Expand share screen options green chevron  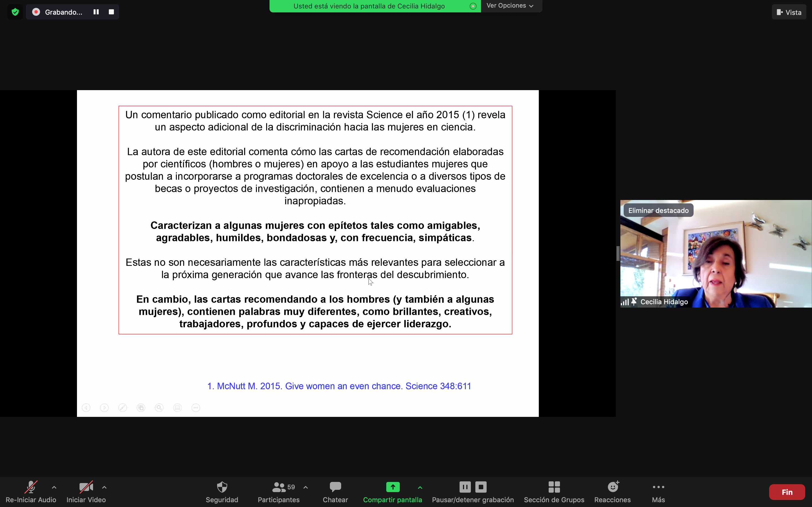pos(420,487)
